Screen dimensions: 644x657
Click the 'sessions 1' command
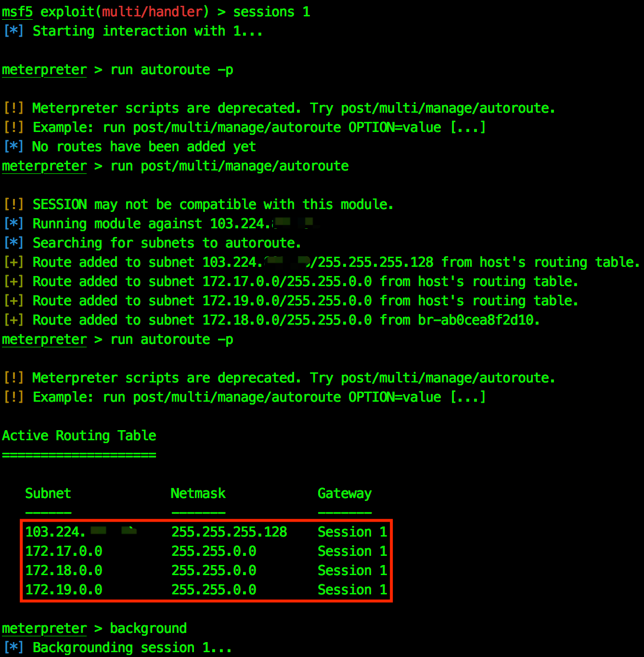271,12
